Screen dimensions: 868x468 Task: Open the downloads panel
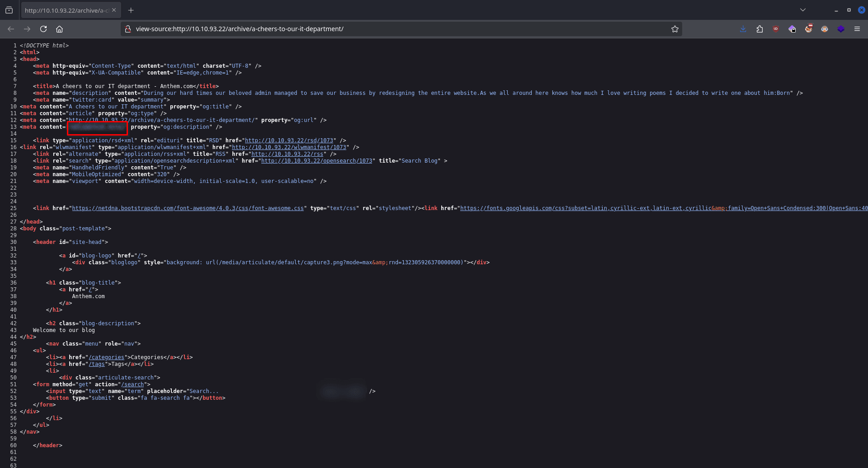743,29
